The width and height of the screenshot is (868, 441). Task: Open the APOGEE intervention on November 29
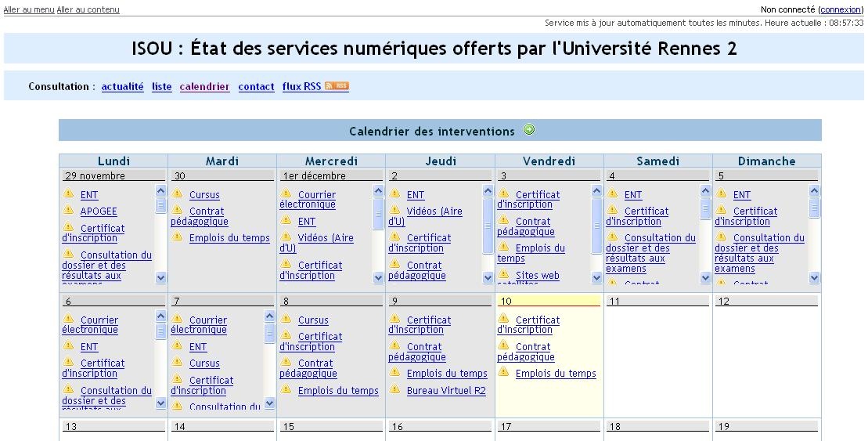coord(99,211)
